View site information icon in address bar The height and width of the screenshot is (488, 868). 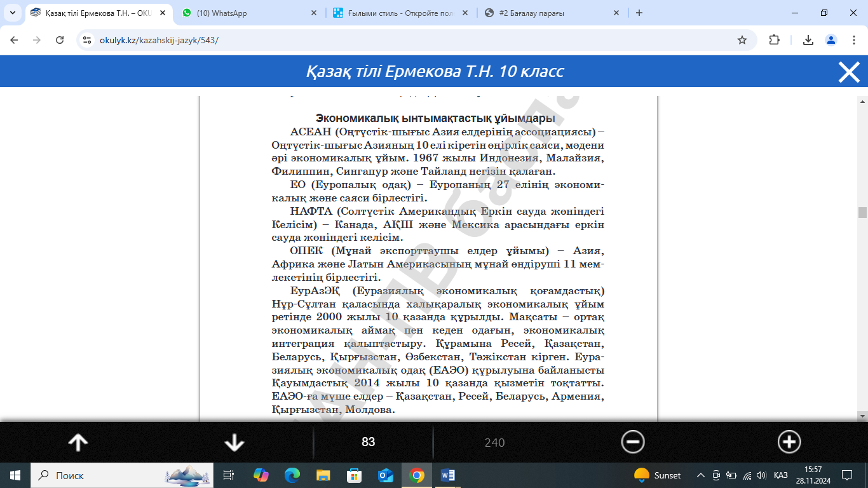tap(88, 40)
